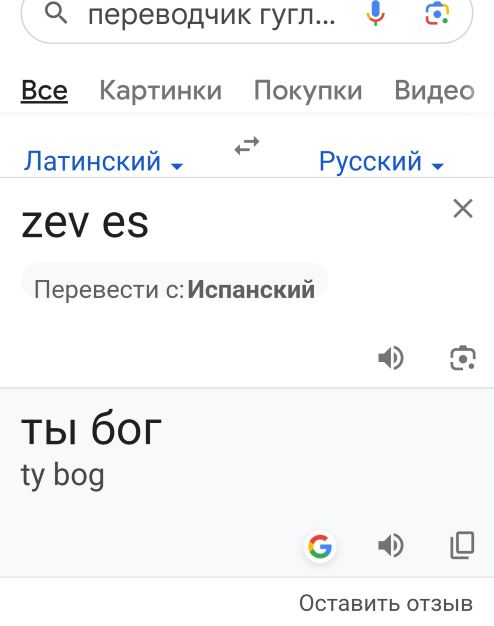This screenshot has width=494, height=626.
Task: Edit the source text zev es
Action: coord(85,223)
